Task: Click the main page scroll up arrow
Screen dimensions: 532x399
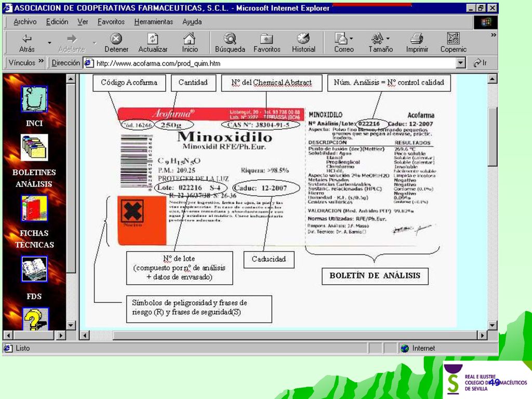Action: pyautogui.click(x=493, y=79)
